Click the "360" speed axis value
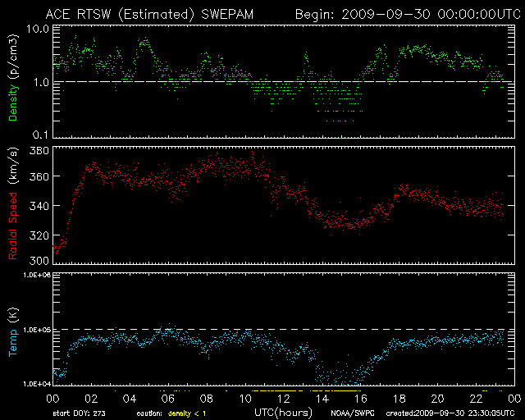The width and height of the screenshot is (525, 420). click(39, 176)
